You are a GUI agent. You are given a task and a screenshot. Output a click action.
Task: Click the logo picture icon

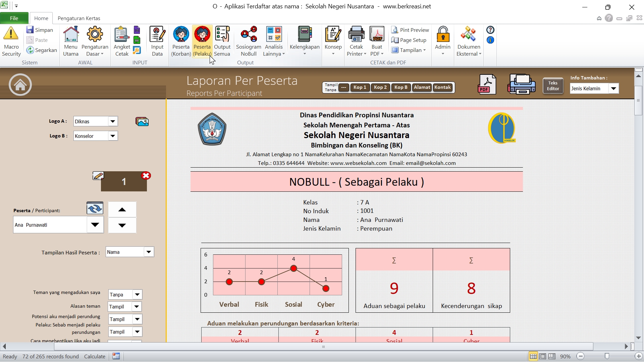coord(142,122)
